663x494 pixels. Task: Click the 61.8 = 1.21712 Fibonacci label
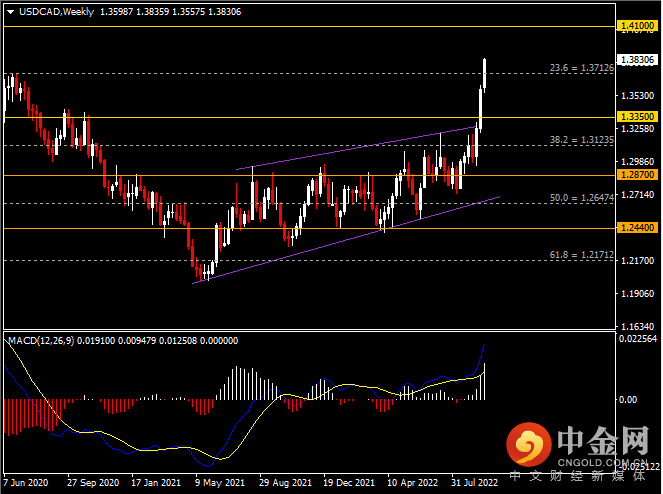(581, 255)
